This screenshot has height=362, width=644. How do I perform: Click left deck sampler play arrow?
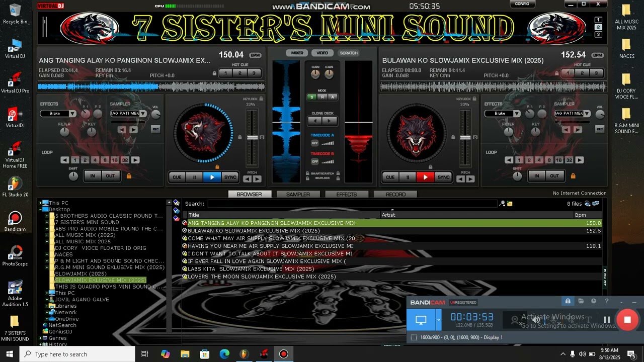[x=133, y=130]
